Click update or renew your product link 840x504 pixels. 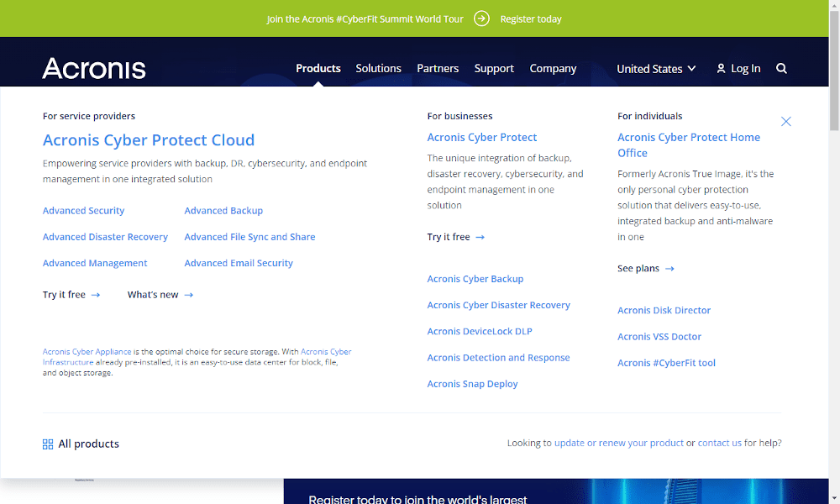(619, 443)
